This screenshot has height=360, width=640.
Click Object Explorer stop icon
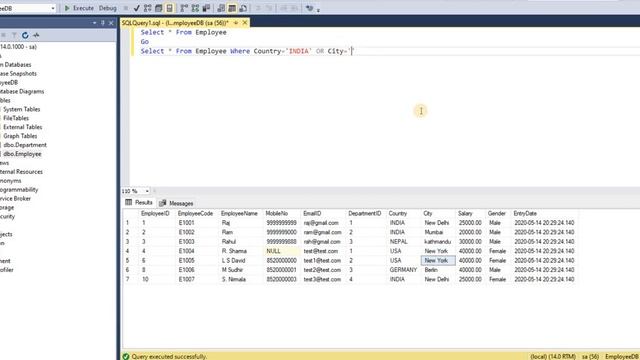tap(3, 36)
